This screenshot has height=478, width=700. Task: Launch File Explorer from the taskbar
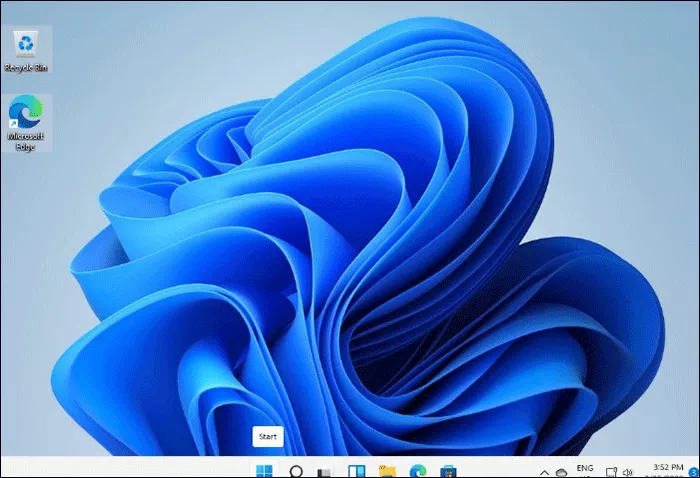pyautogui.click(x=386, y=470)
